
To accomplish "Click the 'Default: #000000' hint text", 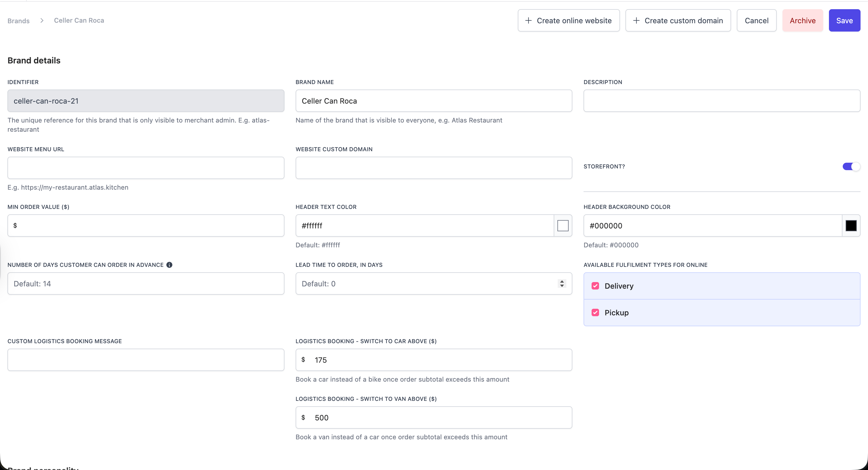I will point(611,245).
